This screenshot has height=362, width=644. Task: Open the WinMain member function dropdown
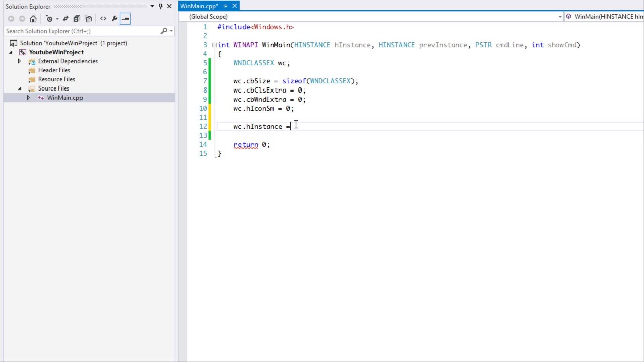(604, 17)
